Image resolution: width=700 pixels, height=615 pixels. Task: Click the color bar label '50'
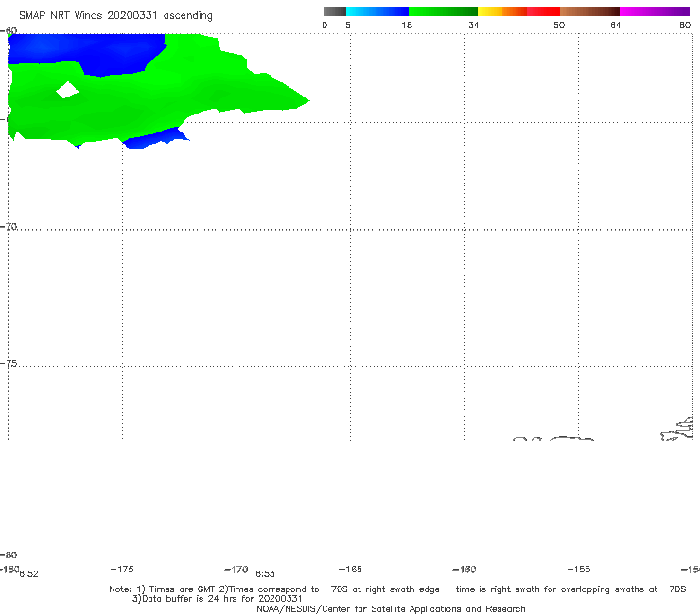pos(559,25)
